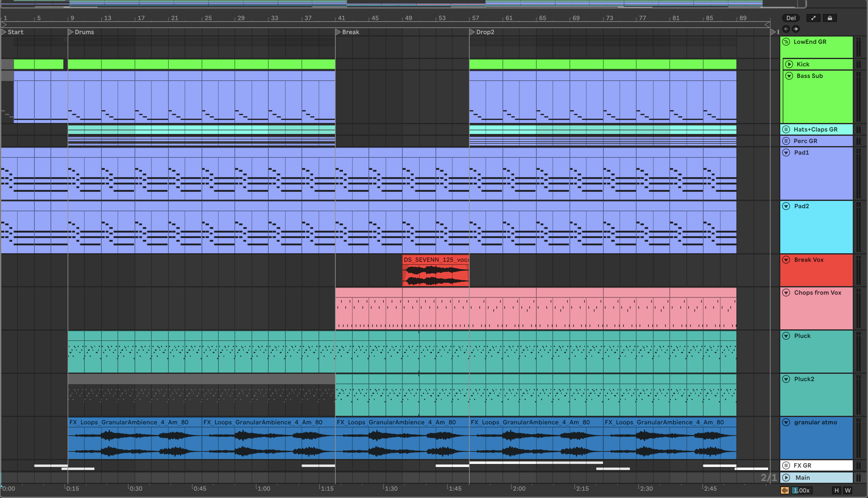868x498 pixels.
Task: Select the Hats+Claps GR track header
Action: tap(815, 129)
